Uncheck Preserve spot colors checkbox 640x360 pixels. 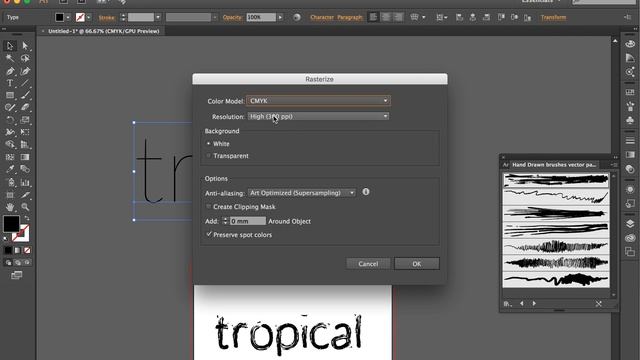point(209,234)
